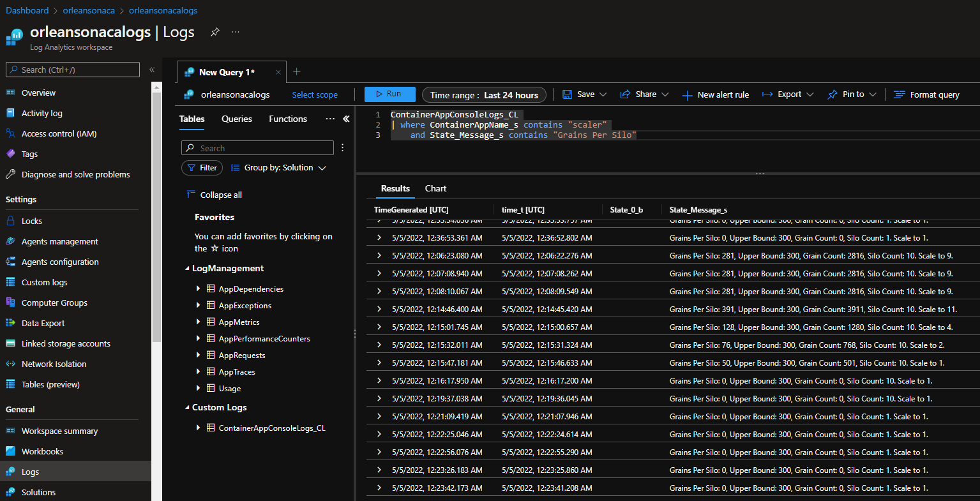Viewport: 980px width, 501px height.
Task: Select the Results tab
Action: coord(395,188)
